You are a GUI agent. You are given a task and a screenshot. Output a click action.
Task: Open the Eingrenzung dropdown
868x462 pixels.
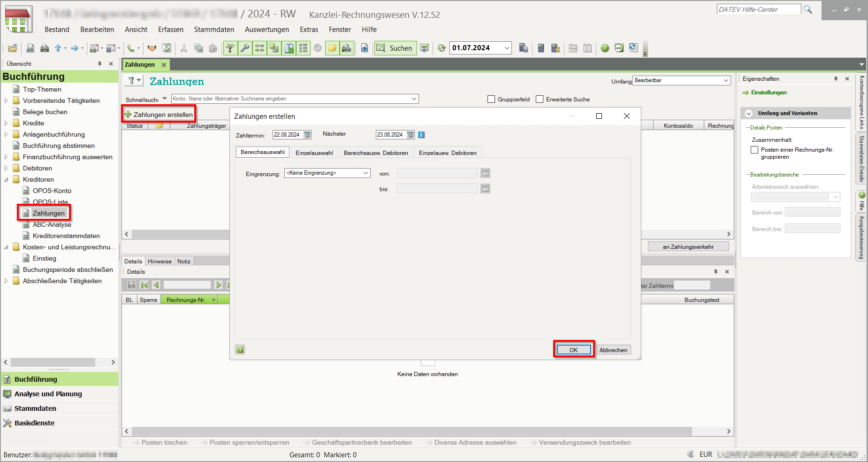pos(365,173)
